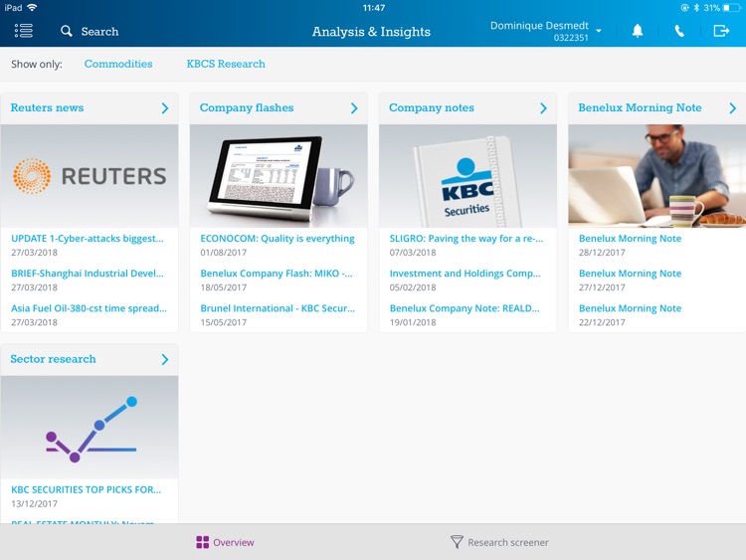This screenshot has width=746, height=560.
Task: Tap the Research screener funnel icon
Action: [x=457, y=542]
